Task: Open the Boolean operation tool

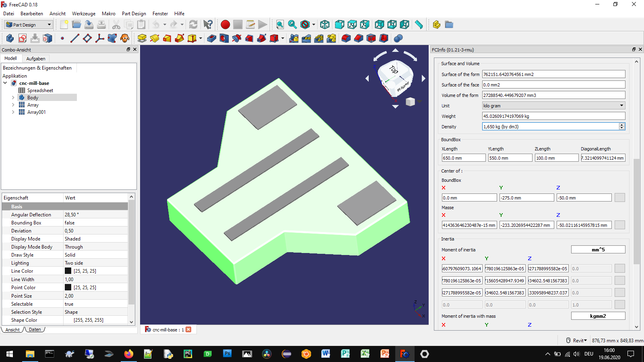Action: [x=398, y=38]
